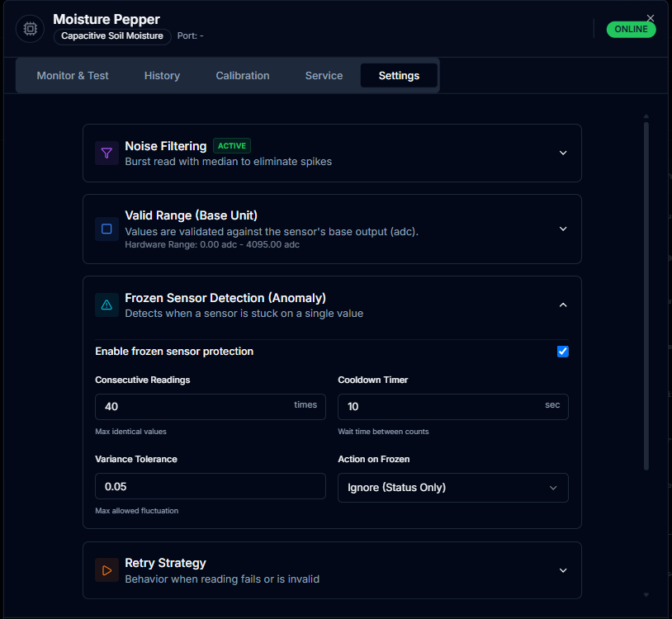Viewport: 672px width, 619px height.
Task: Expand the Noise Filtering section chevron
Action: coord(563,153)
